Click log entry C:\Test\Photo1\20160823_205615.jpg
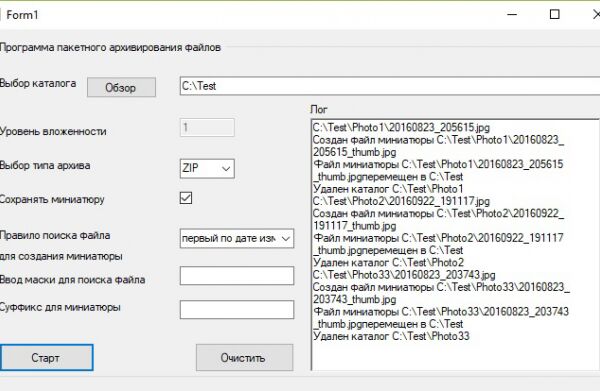Screen dimensions: 600x391 [401, 127]
